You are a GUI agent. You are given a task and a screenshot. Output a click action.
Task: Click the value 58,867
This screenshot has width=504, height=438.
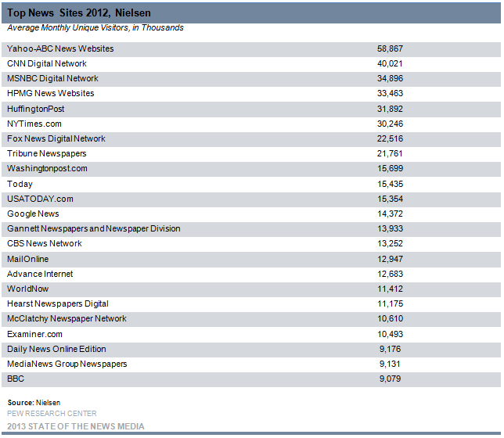390,48
